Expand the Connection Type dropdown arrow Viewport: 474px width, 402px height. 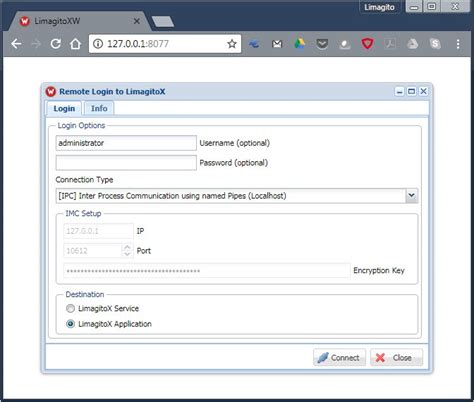(x=412, y=196)
